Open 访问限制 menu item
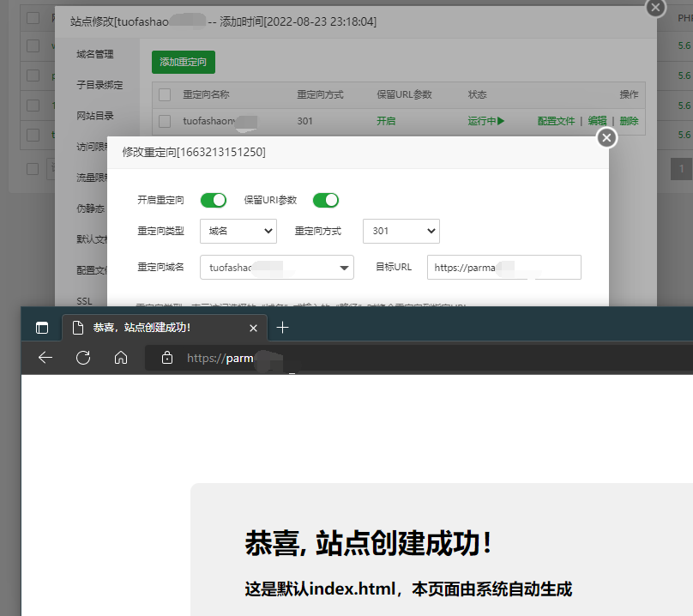Image resolution: width=693 pixels, height=616 pixels. [x=92, y=147]
